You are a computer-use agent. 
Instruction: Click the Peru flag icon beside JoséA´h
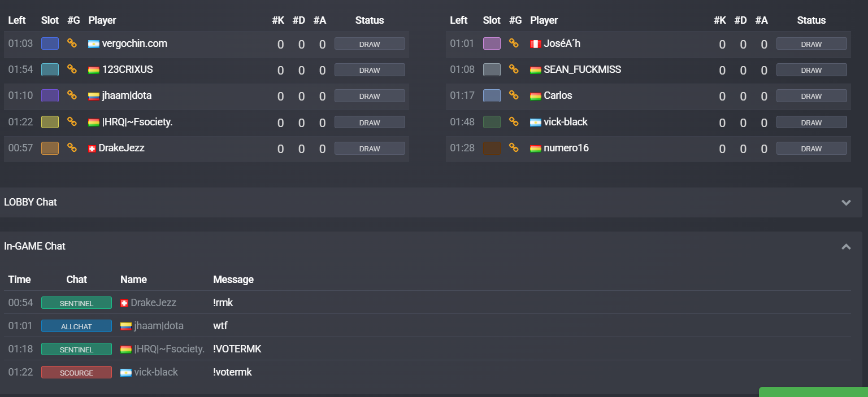(x=536, y=44)
